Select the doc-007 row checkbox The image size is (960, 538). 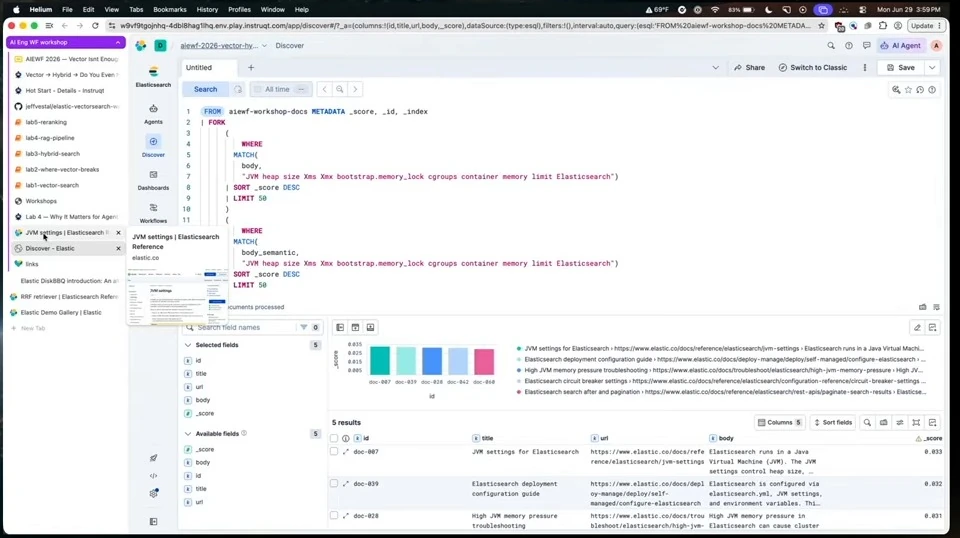(334, 452)
